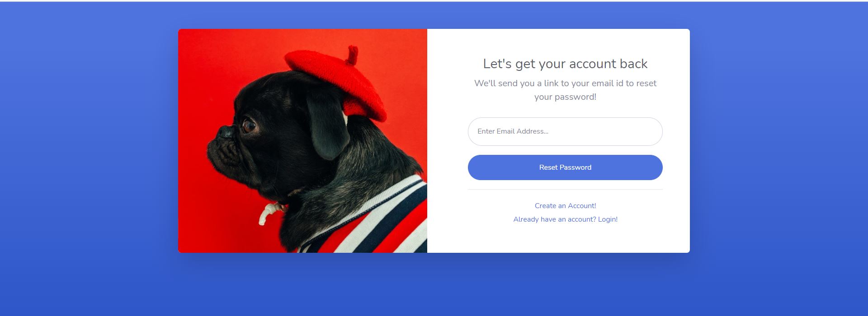The image size is (868, 316).
Task: Click the "We'll send you a link" subtitle text
Action: pos(565,90)
